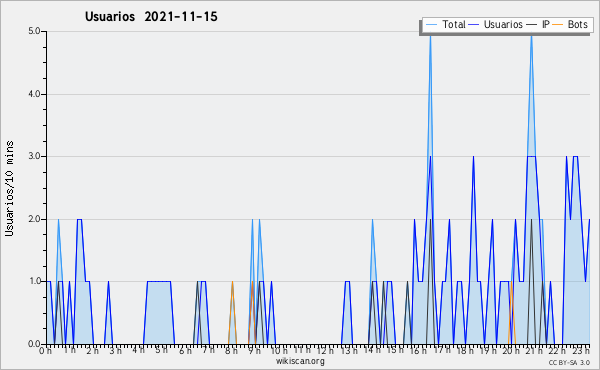Click the dark blue Usuarios legend line
Screen dimensions: 600x370
(474, 25)
